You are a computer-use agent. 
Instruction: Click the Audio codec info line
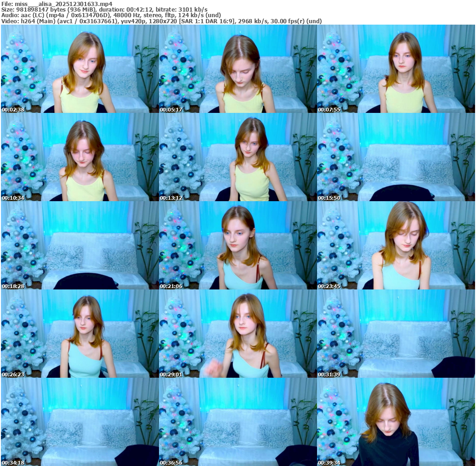pyautogui.click(x=111, y=15)
